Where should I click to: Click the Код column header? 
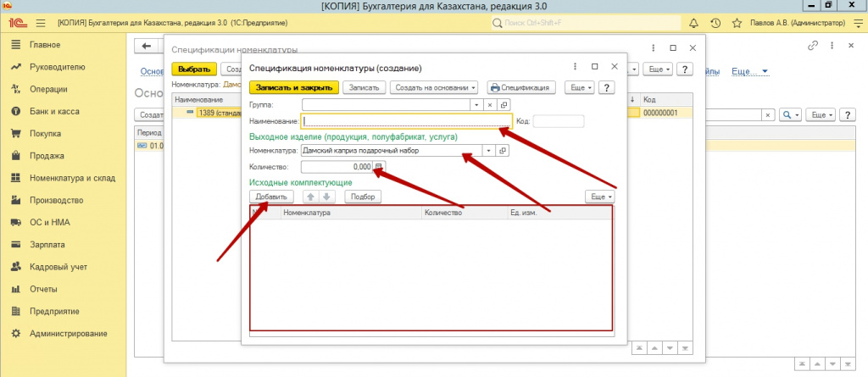point(666,100)
